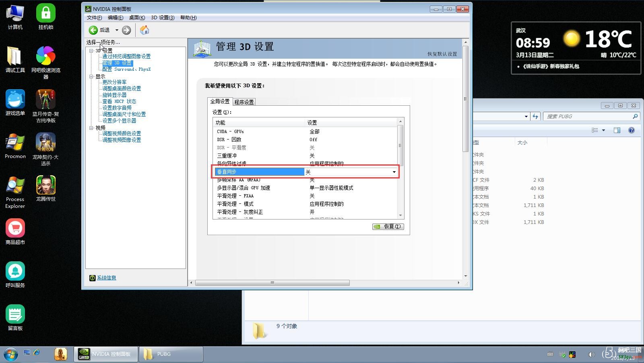Open the 桌面(K) menu
The image size is (644, 363).
[x=137, y=18]
